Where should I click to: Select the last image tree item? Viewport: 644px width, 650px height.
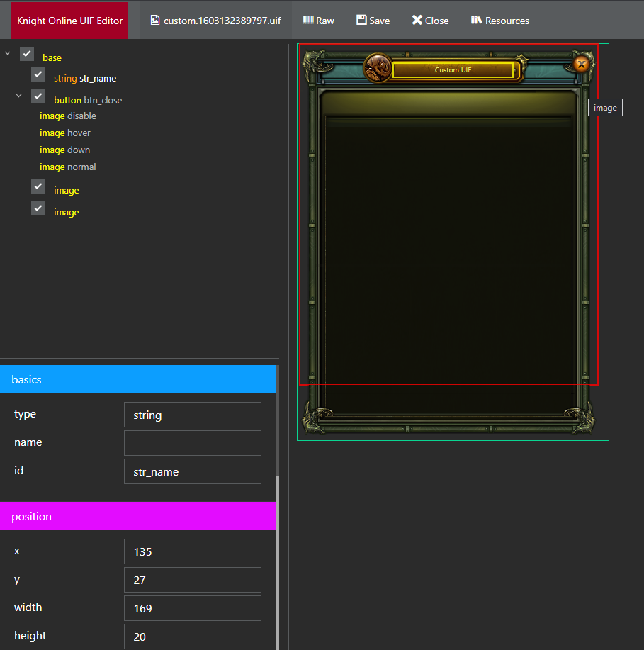(67, 212)
